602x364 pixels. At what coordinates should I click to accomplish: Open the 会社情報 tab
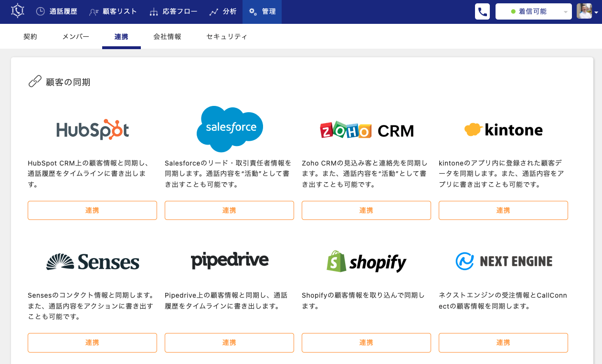tap(167, 37)
